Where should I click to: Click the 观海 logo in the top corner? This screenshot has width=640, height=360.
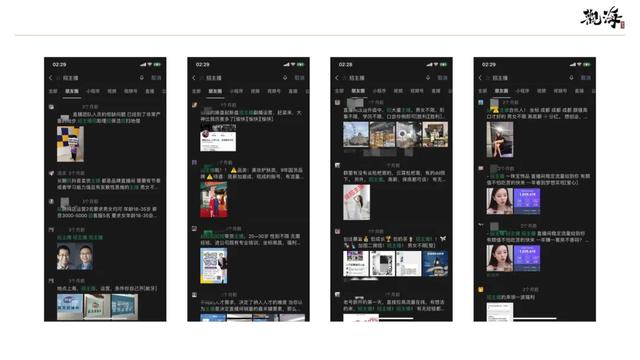point(602,18)
